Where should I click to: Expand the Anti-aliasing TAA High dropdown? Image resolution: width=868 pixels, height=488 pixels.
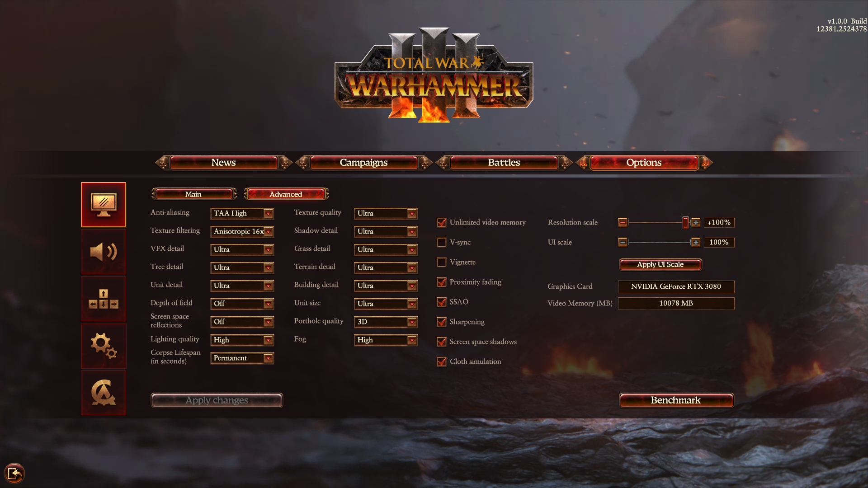pos(242,213)
